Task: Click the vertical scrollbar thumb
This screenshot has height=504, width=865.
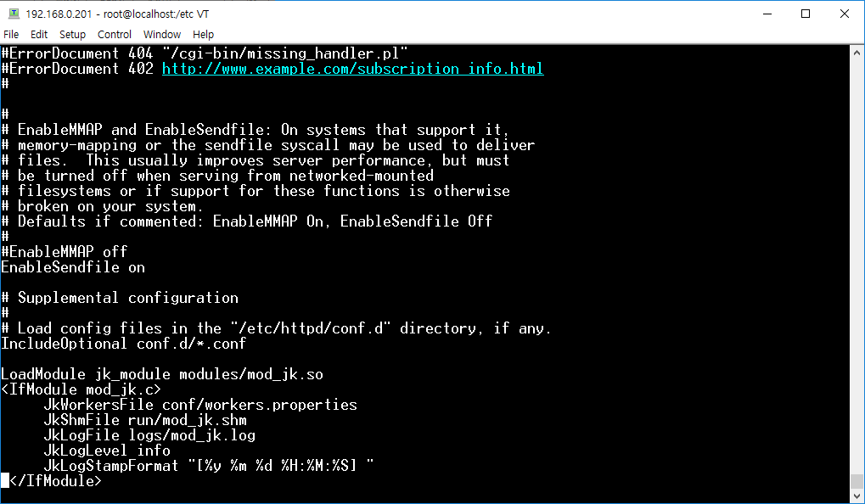Action: [x=857, y=481]
